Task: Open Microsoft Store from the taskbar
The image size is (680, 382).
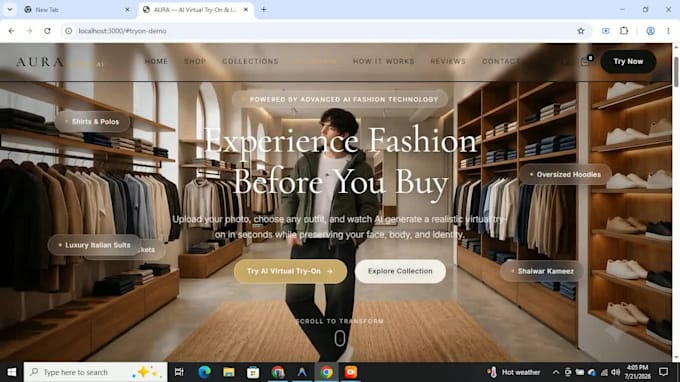Action: (x=253, y=372)
